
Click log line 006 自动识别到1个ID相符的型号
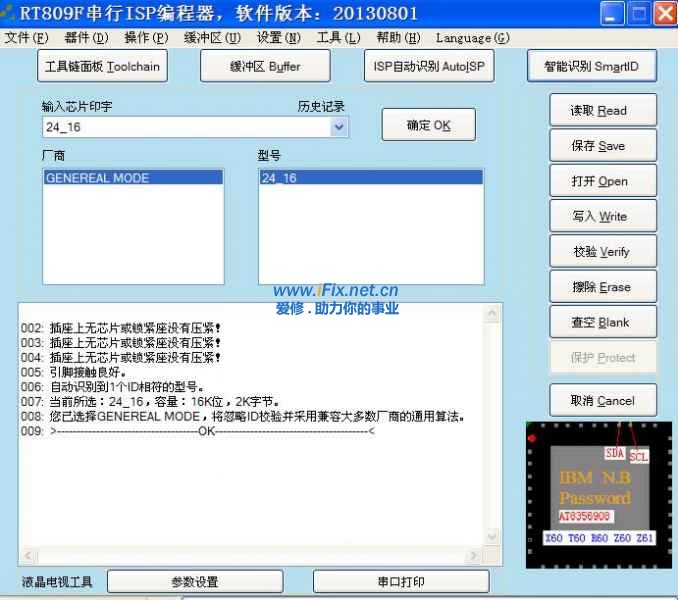(112, 387)
